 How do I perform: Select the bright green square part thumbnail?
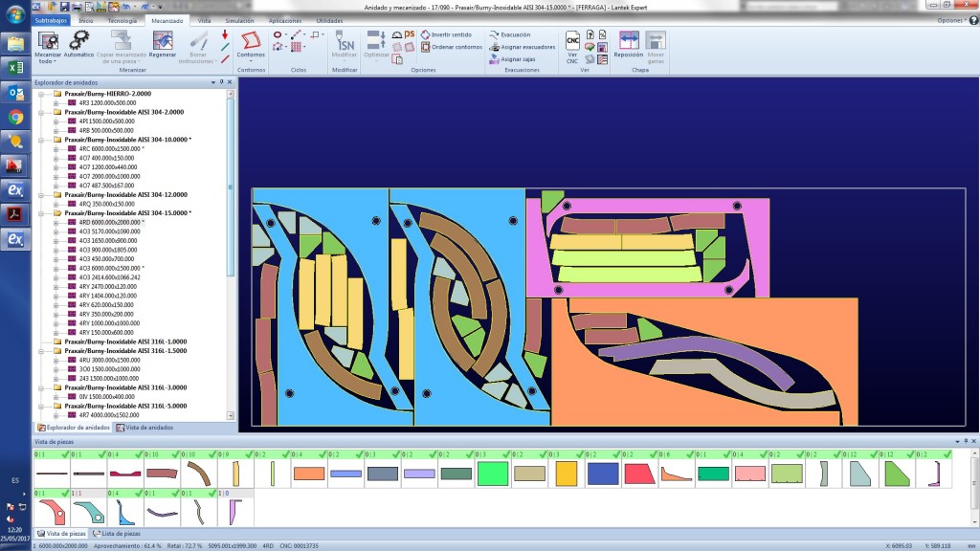point(493,474)
